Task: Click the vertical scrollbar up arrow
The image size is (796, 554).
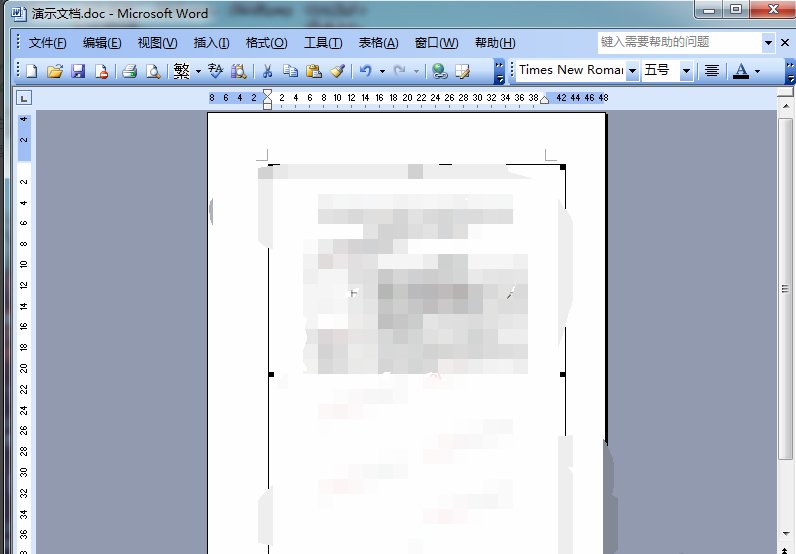Action: point(786,106)
